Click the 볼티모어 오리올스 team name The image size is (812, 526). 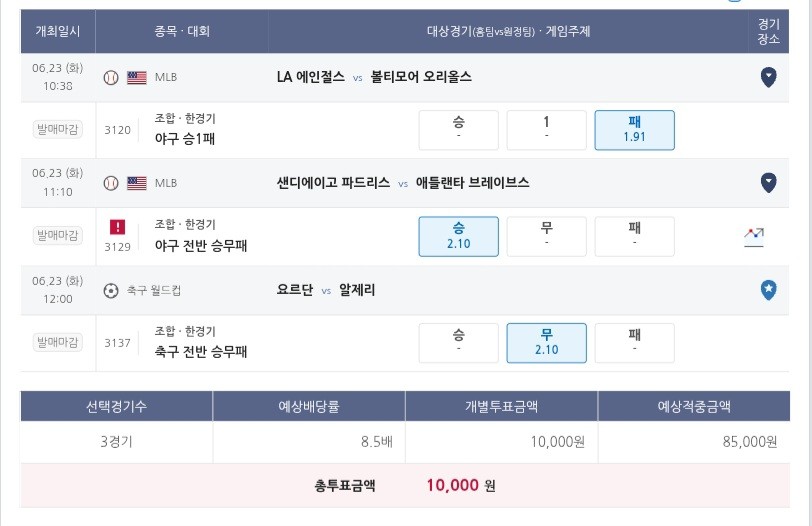pyautogui.click(x=421, y=77)
